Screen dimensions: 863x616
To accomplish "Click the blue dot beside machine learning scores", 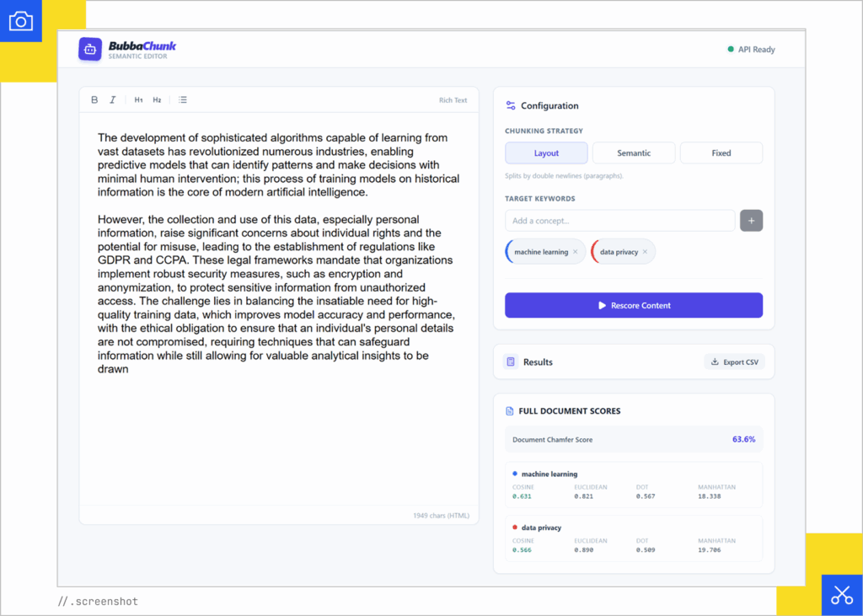I will pos(515,474).
